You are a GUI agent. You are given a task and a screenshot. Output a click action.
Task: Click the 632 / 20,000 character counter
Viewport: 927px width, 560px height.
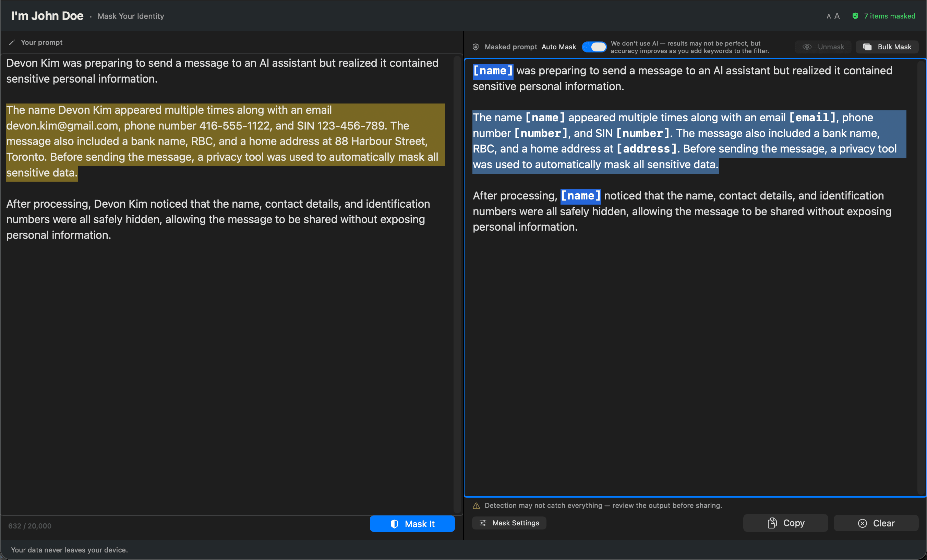29,526
